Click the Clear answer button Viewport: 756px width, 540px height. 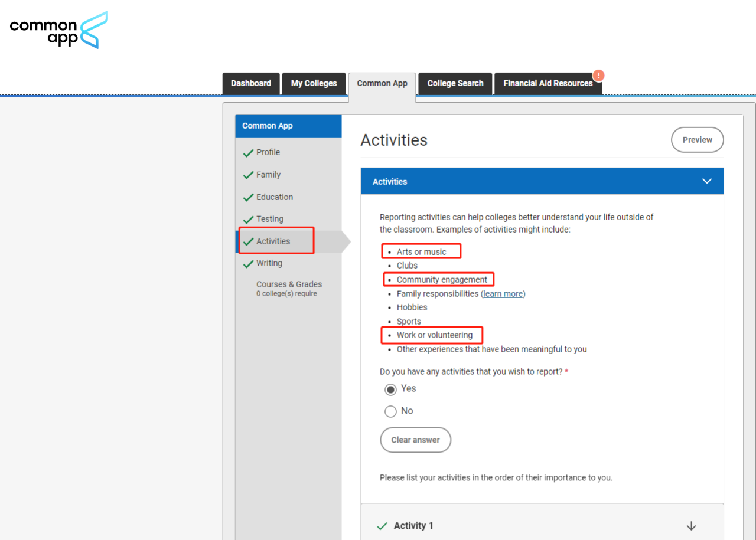415,440
